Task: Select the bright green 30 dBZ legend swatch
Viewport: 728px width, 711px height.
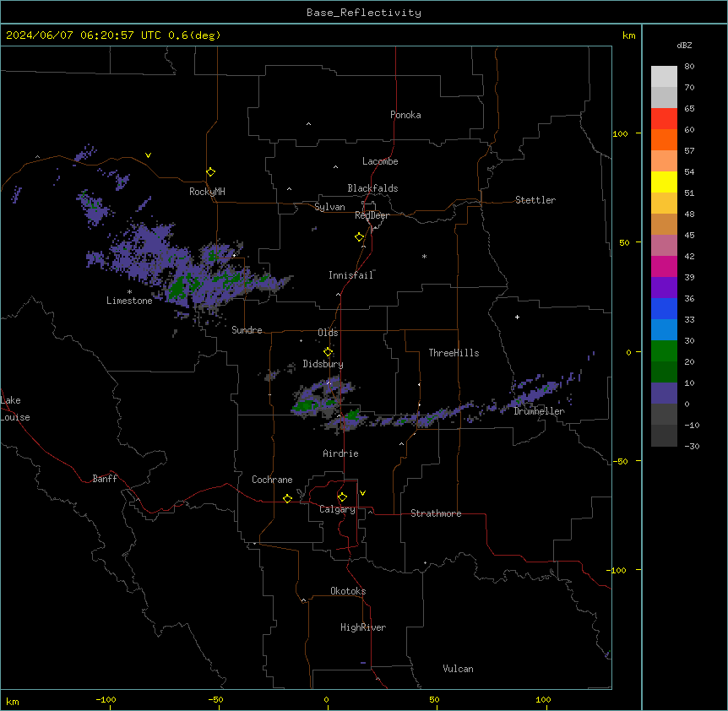Action: [664, 351]
